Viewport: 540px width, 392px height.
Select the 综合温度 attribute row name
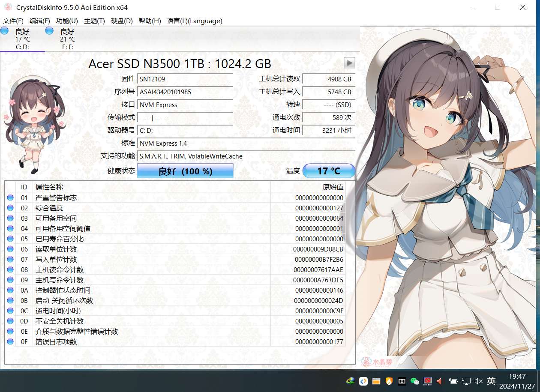click(x=49, y=208)
